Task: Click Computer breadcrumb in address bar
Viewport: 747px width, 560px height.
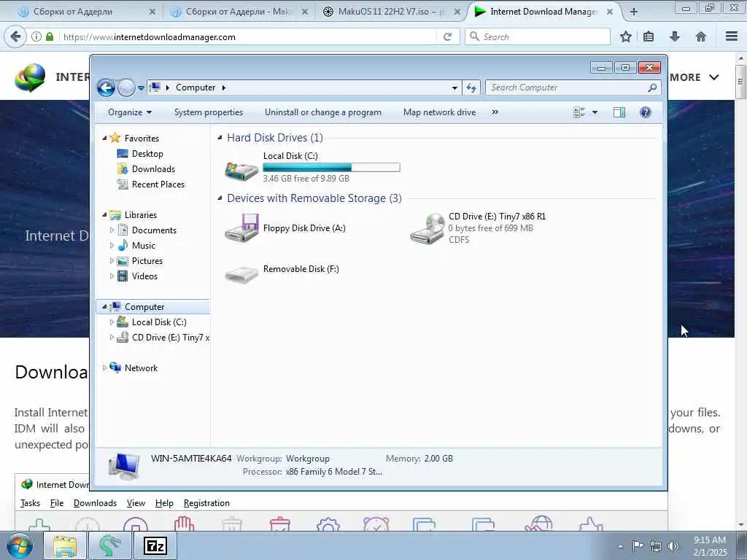Action: pos(196,87)
